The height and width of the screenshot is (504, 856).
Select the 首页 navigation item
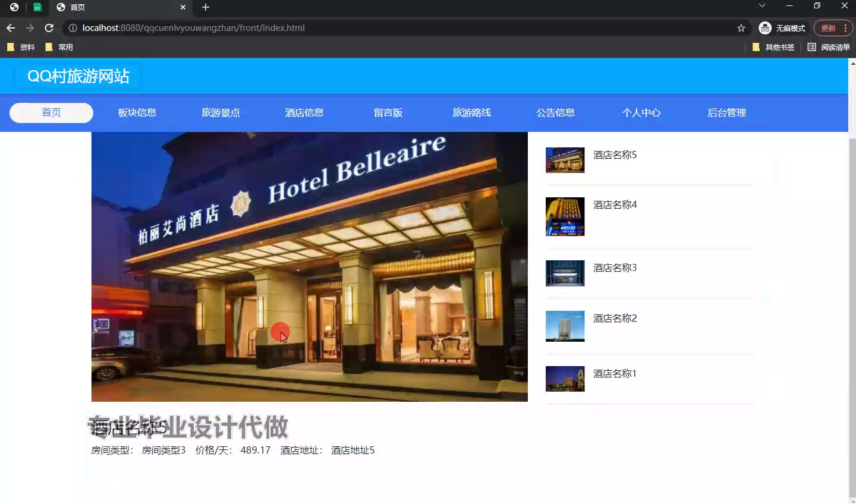(51, 113)
